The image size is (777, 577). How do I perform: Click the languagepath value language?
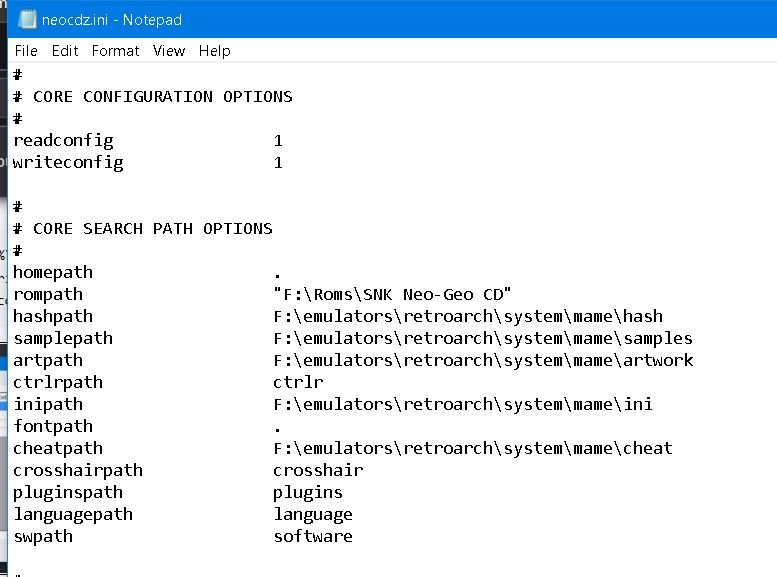tap(313, 515)
